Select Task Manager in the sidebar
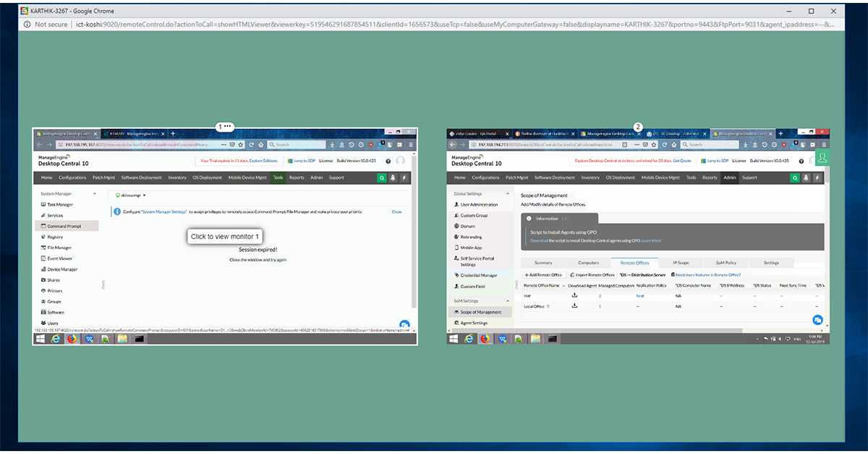Image resolution: width=868 pixels, height=454 pixels. pyautogui.click(x=59, y=204)
